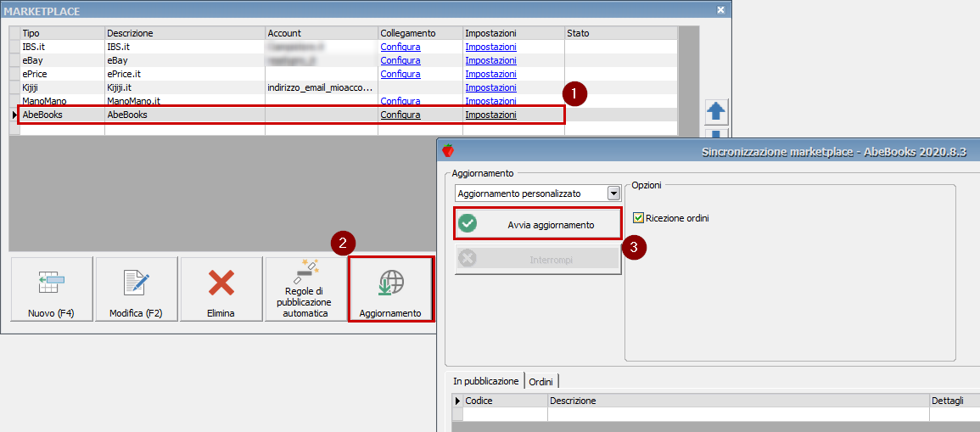980x432 pixels.
Task: Click the Nuovo (F4) button
Action: point(51,289)
